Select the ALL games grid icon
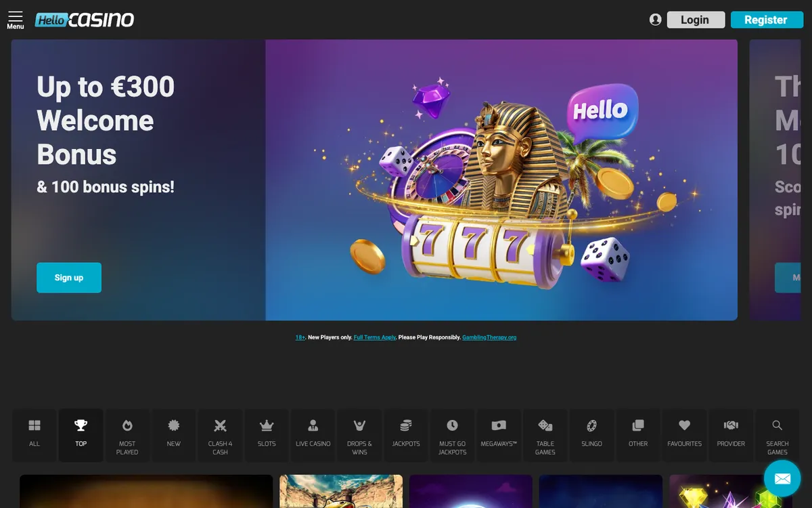The image size is (812, 508). (x=35, y=435)
